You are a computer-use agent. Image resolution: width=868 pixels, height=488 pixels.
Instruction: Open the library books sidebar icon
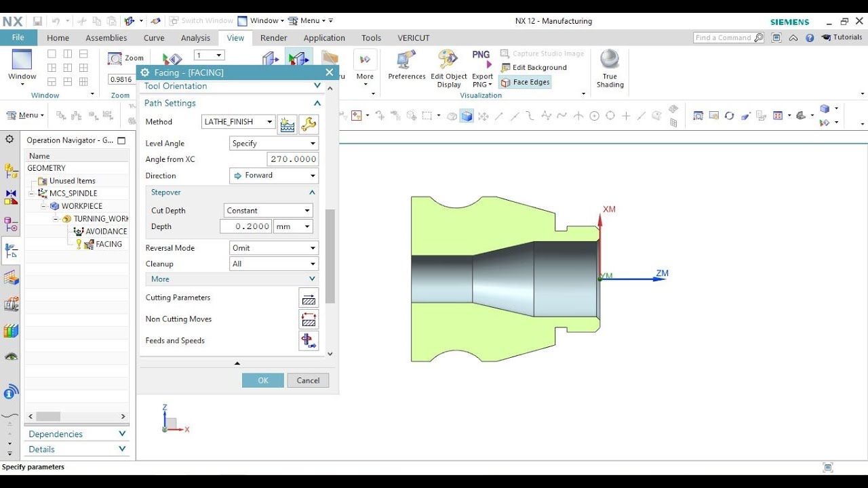click(x=11, y=331)
